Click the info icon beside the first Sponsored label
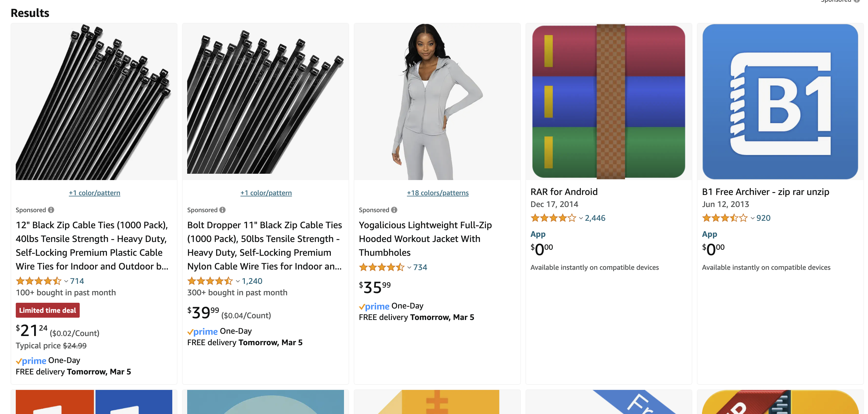This screenshot has height=414, width=868. (51, 210)
